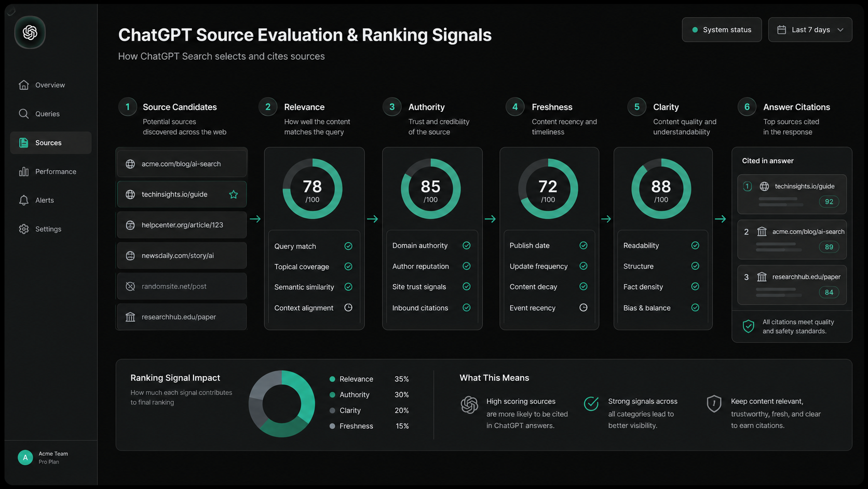The image size is (868, 489).
Task: Open cited acme.com/blog/ai-search card
Action: pos(792,240)
